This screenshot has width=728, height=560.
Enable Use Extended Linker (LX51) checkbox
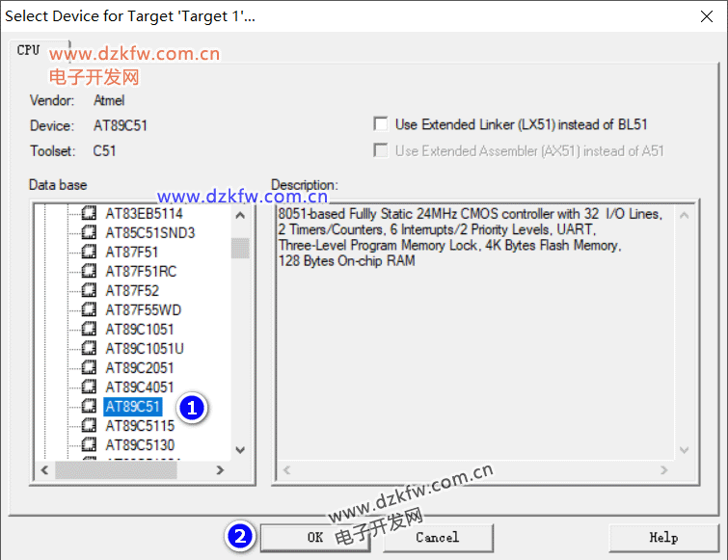pyautogui.click(x=381, y=124)
